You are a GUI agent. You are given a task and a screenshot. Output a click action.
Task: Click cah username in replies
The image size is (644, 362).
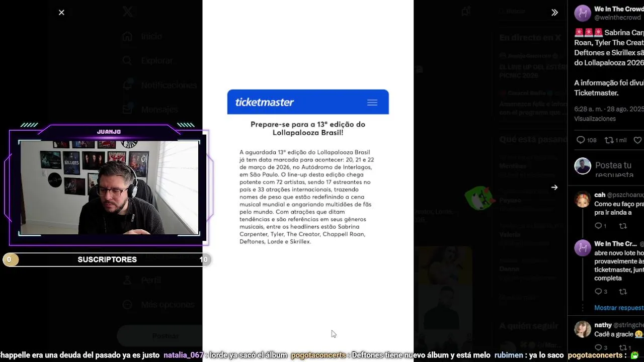tap(600, 195)
